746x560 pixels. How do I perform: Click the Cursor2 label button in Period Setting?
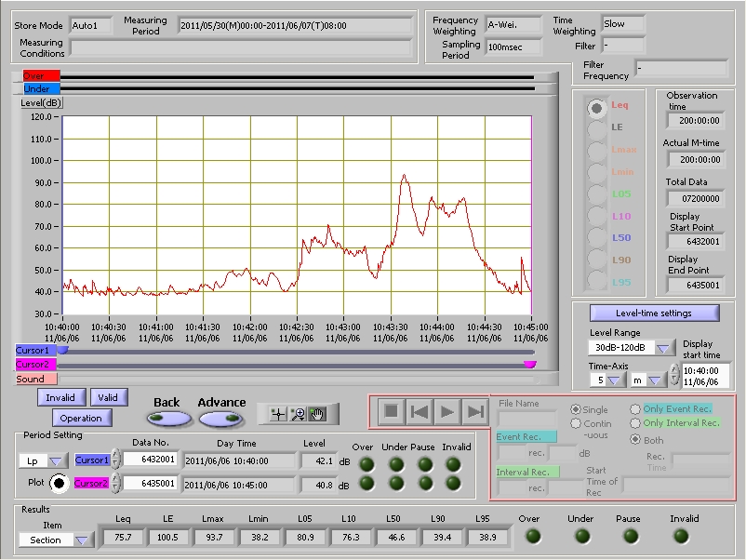[x=91, y=484]
